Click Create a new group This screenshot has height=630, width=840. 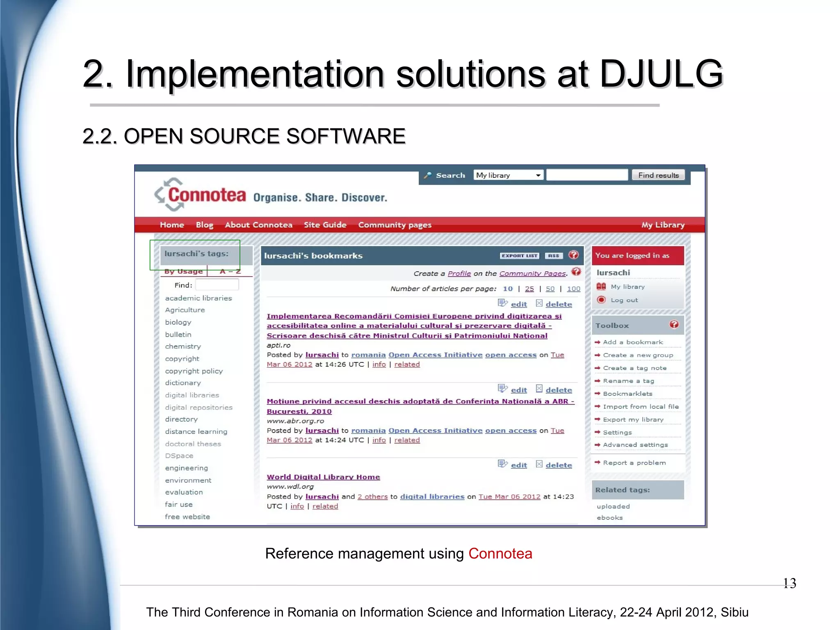pyautogui.click(x=638, y=355)
